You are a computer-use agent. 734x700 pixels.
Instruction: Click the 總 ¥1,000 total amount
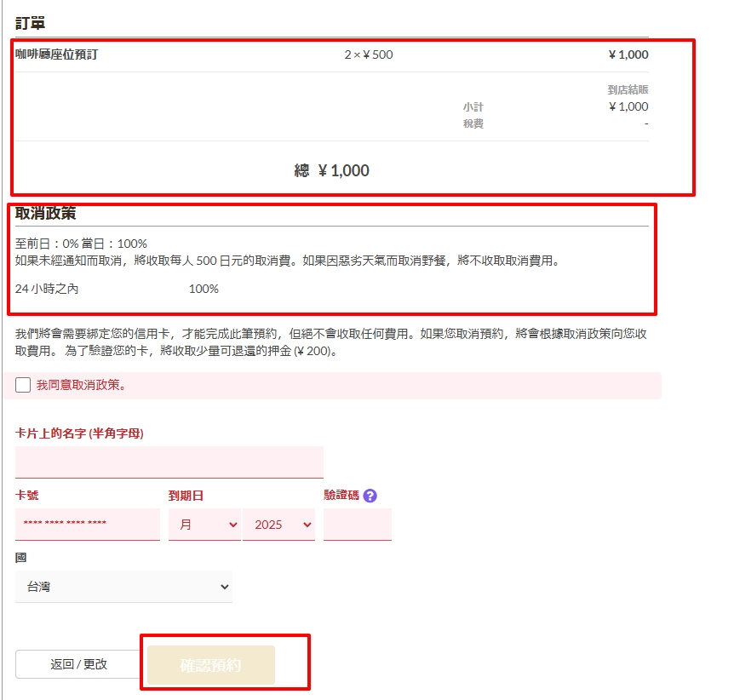[x=331, y=170]
